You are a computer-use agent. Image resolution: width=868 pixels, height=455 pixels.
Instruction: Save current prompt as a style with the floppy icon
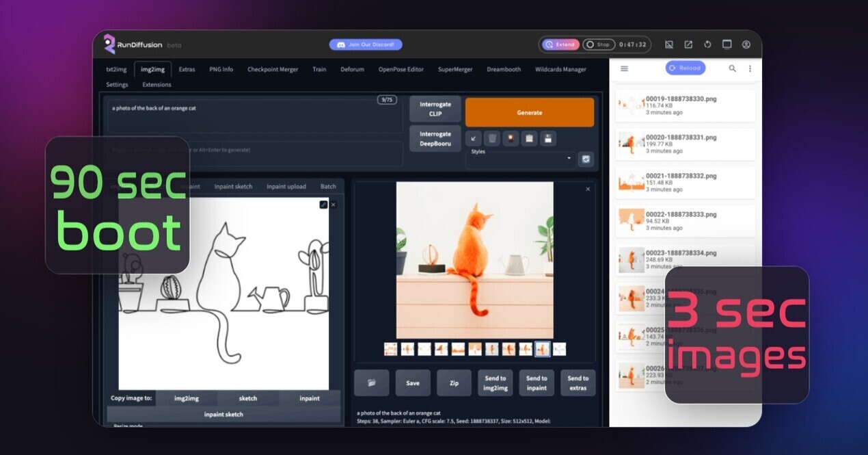click(547, 138)
